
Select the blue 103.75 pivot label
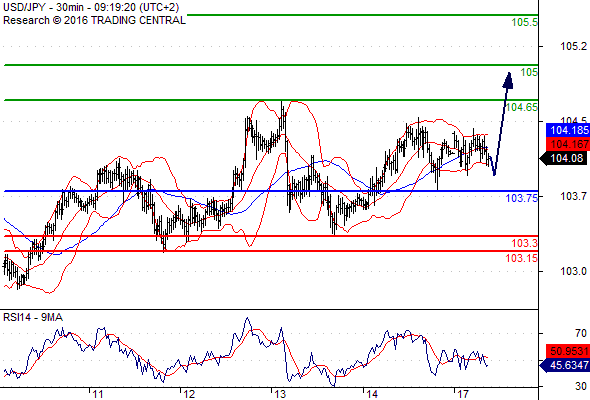point(522,198)
